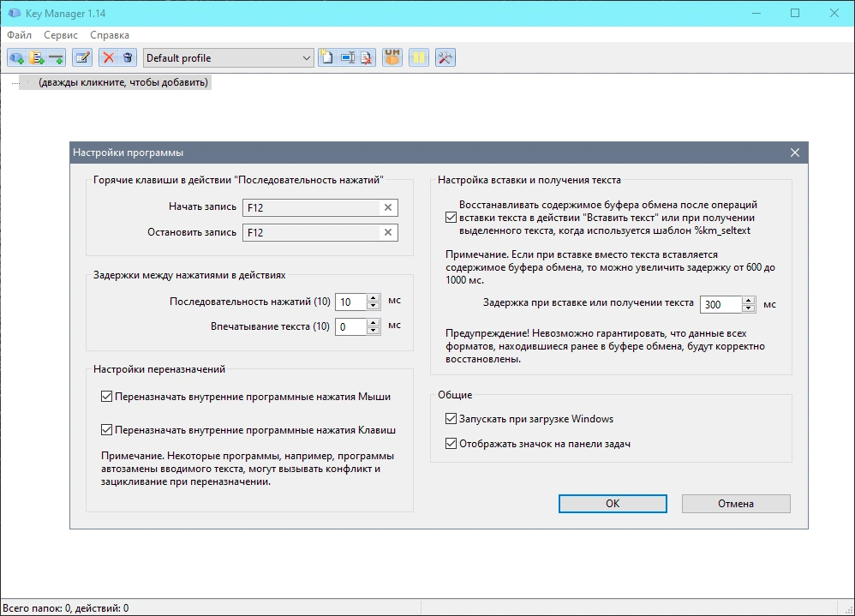Maximize the Key Manager window
The image size is (855, 616).
pyautogui.click(x=795, y=13)
